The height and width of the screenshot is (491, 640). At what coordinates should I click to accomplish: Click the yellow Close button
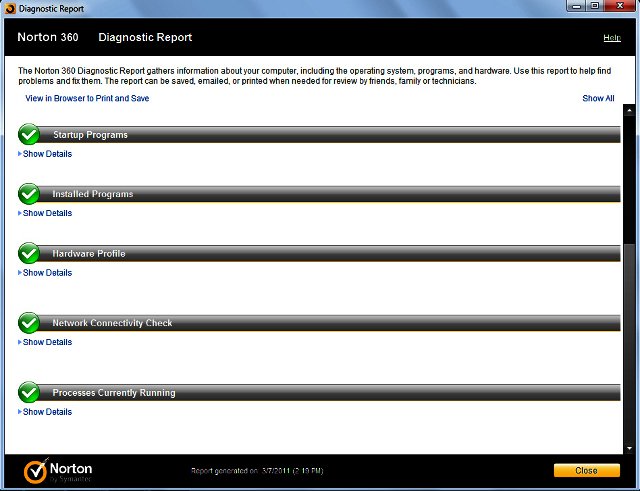[587, 470]
